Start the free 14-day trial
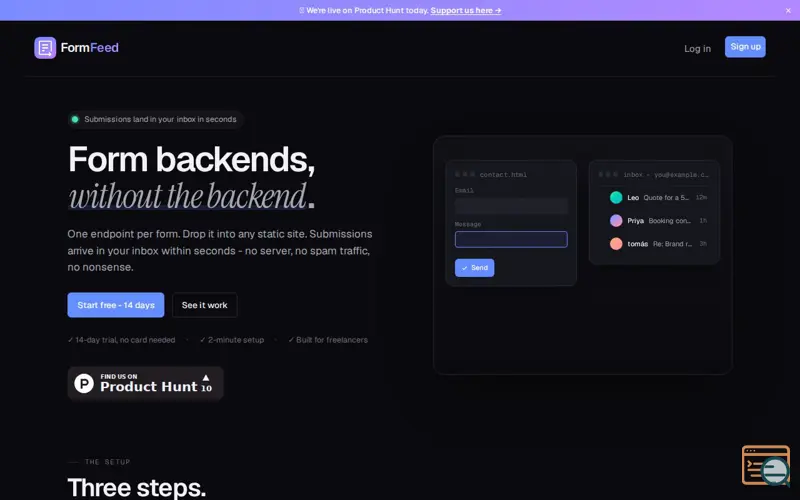The image size is (800, 500). pos(116,305)
